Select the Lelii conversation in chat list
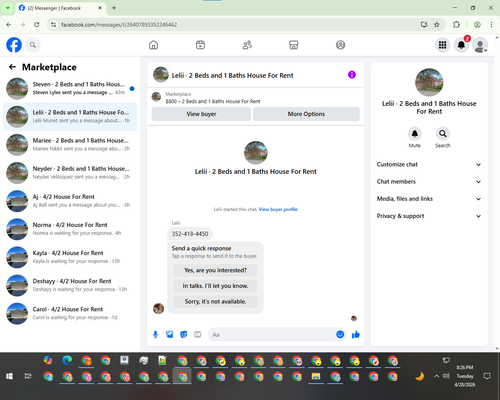This screenshot has height=400, width=500. coord(70,117)
